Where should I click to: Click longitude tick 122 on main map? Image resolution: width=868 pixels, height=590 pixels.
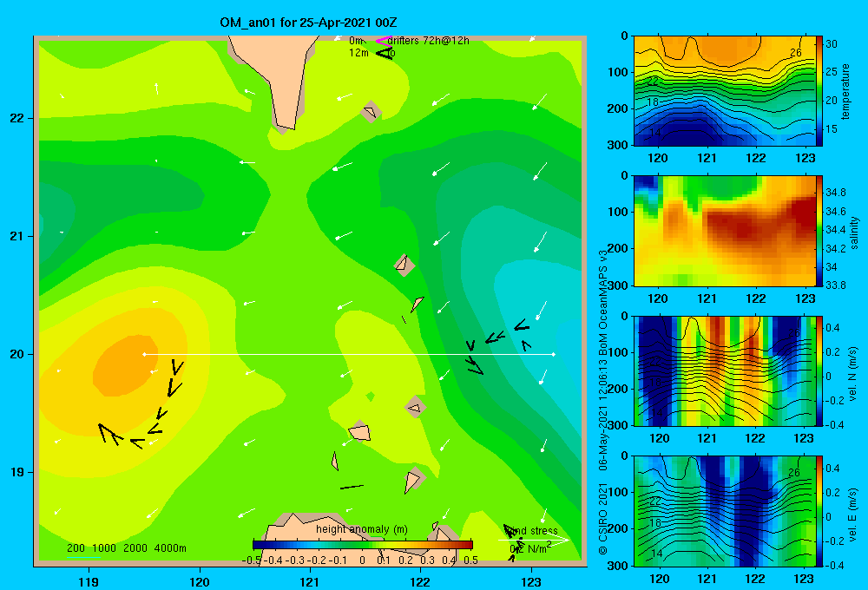click(420, 581)
